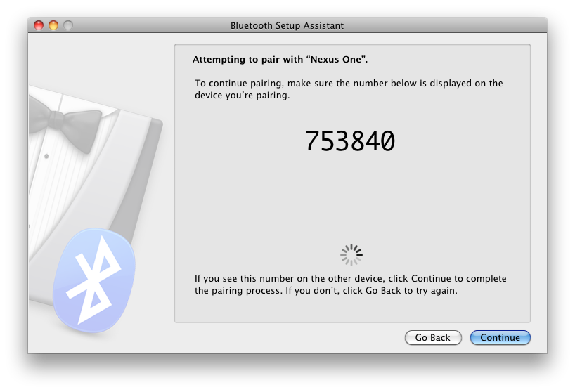Click the pairing code 753840

click(x=350, y=142)
